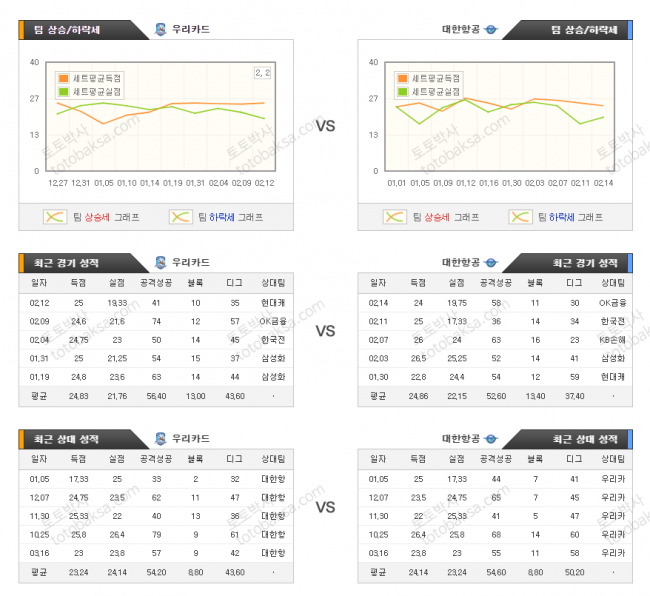
Task: Click Woori Card logo in 최근 상대 성적 header
Action: tap(161, 439)
